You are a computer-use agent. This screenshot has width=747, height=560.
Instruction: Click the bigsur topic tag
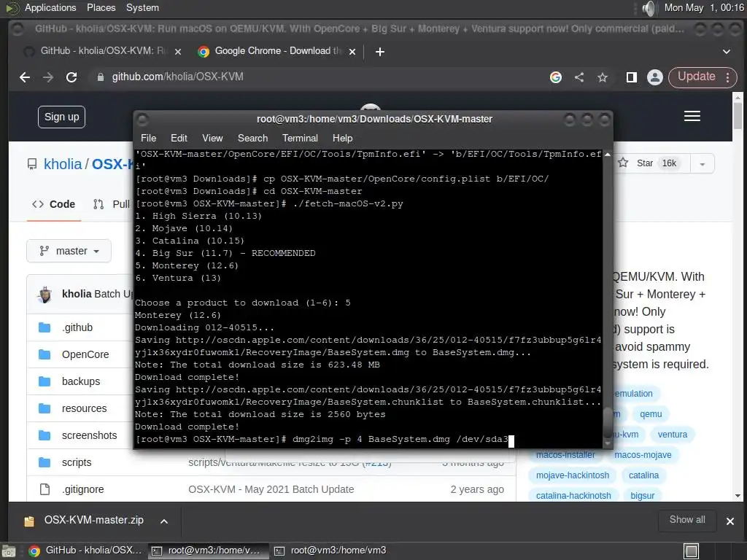[x=642, y=496]
